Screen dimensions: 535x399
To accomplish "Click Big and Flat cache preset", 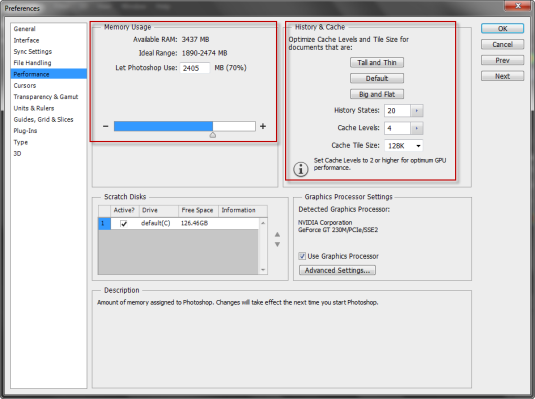I will click(x=377, y=94).
